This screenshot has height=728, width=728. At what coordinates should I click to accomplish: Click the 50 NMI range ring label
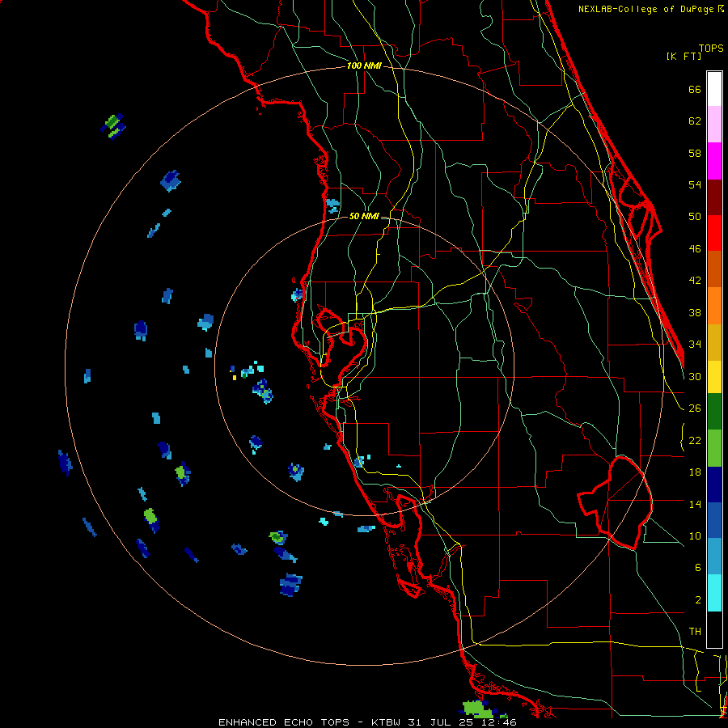[x=364, y=216]
